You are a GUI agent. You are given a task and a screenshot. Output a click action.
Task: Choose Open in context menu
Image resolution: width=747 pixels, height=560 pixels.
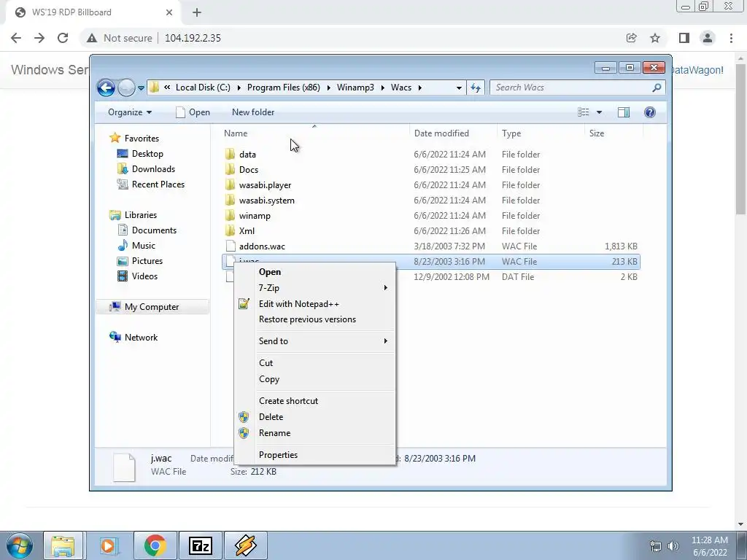(315, 272)
